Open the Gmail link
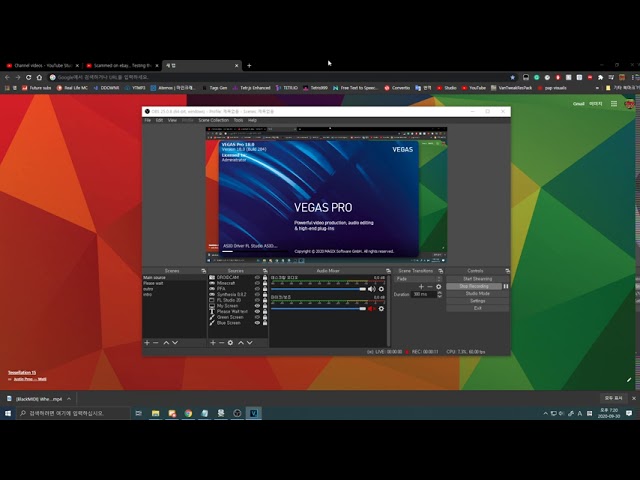The height and width of the screenshot is (480, 640). (x=578, y=104)
